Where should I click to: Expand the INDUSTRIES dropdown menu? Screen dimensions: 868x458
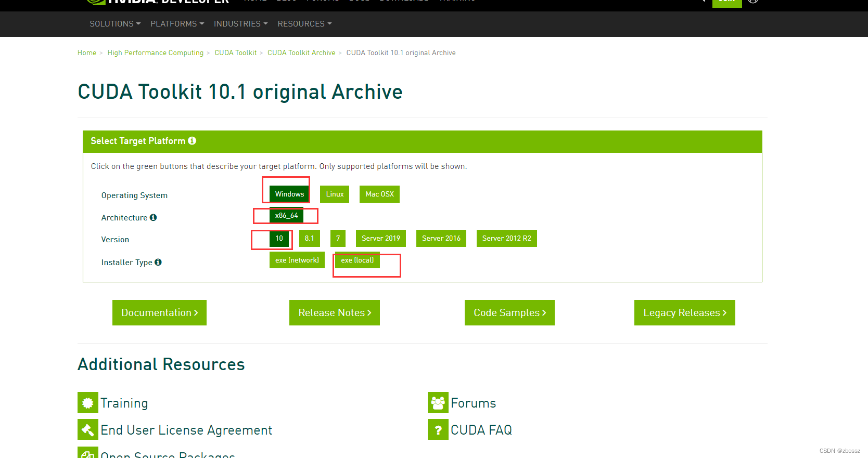(240, 24)
